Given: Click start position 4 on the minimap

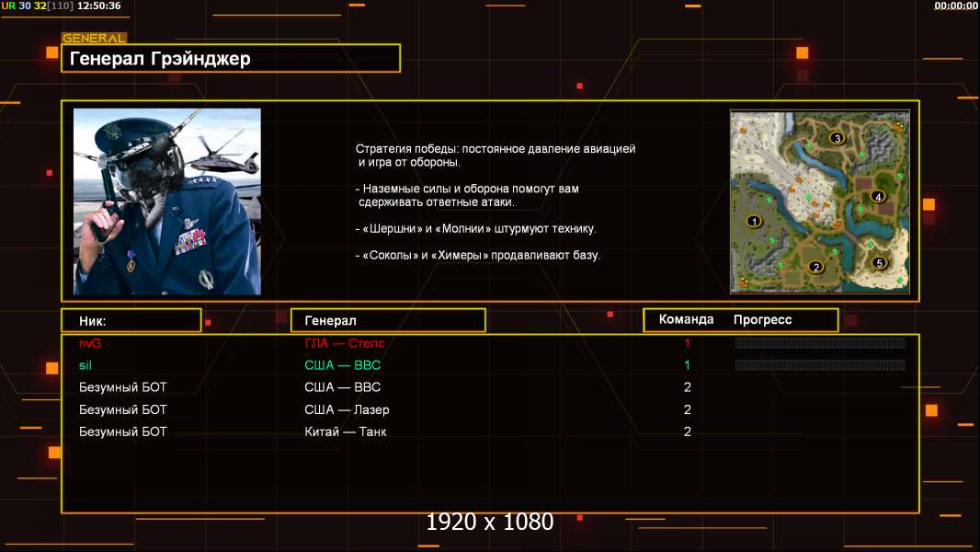Looking at the screenshot, I should click(878, 197).
